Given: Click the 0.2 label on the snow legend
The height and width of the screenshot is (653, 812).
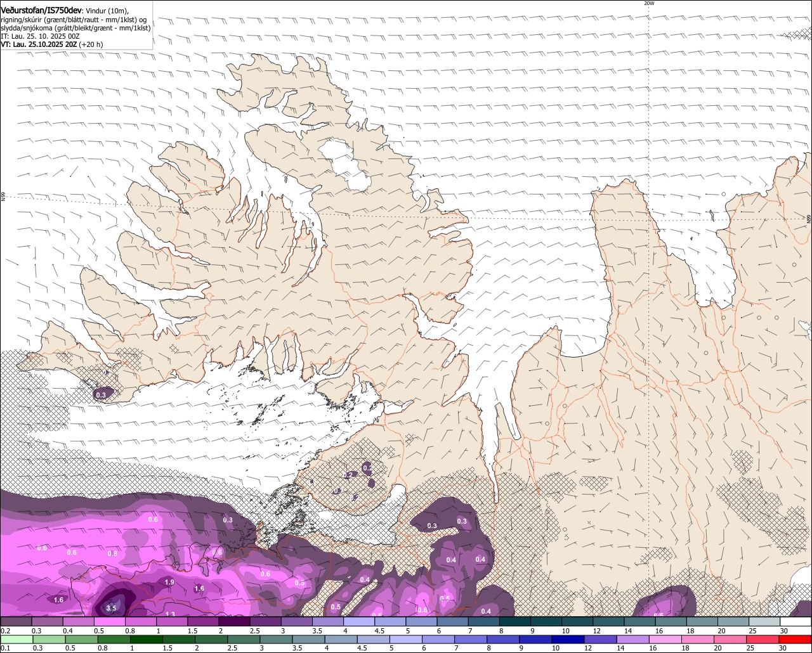Looking at the screenshot, I should [6, 631].
